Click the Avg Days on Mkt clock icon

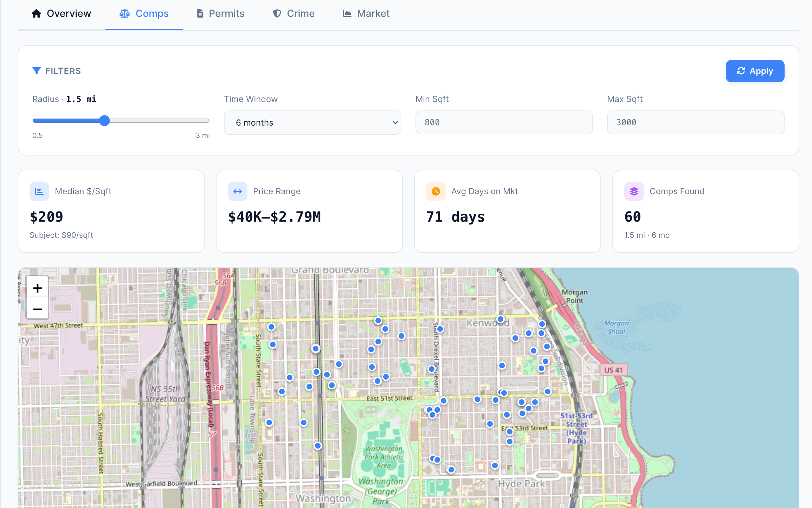[436, 191]
